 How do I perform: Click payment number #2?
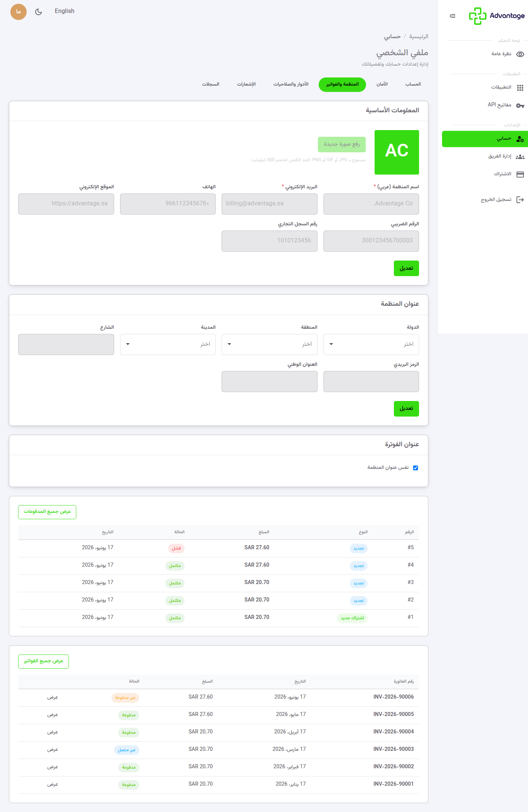[411, 600]
